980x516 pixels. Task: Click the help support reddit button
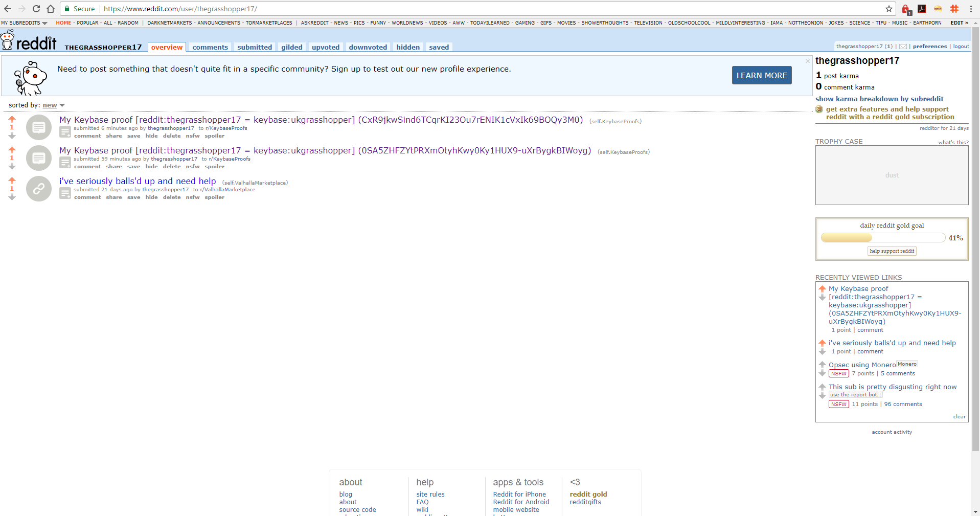click(x=892, y=251)
